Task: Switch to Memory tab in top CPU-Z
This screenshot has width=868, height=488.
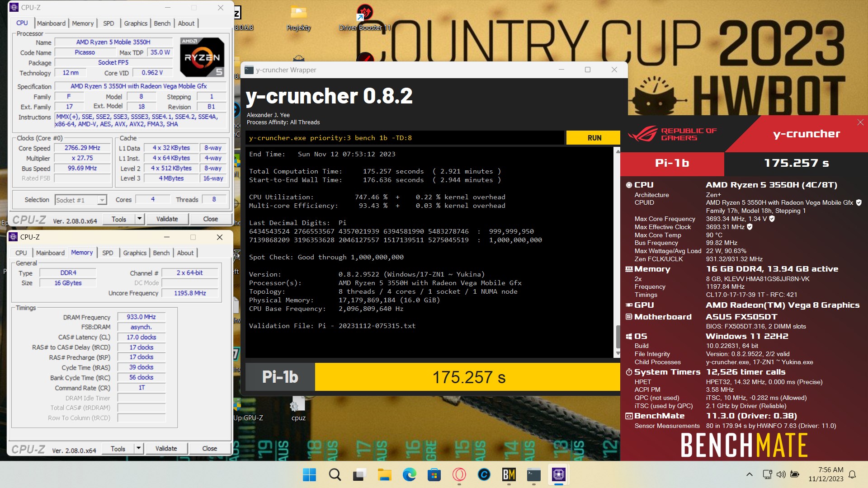Action: (83, 23)
